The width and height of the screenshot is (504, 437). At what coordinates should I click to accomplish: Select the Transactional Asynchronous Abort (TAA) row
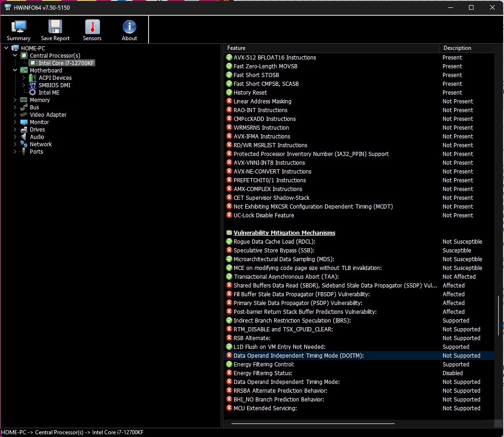pos(359,276)
